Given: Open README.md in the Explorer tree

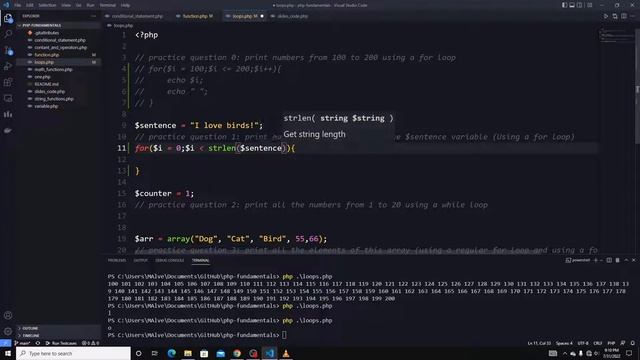Looking at the screenshot, I should 58,84.
